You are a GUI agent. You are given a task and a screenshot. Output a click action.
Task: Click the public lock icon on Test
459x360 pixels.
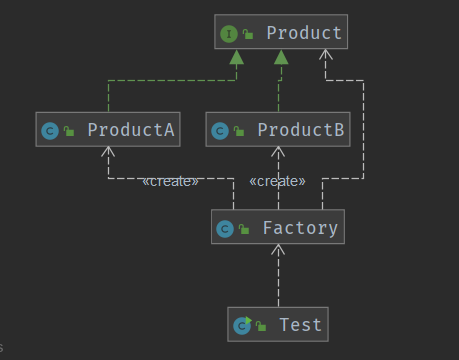[x=261, y=326]
